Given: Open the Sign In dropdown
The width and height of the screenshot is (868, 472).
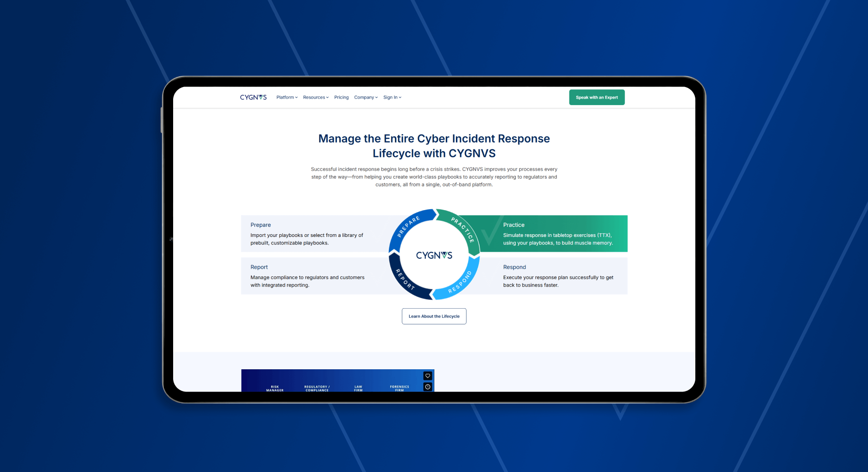Looking at the screenshot, I should click(x=392, y=97).
